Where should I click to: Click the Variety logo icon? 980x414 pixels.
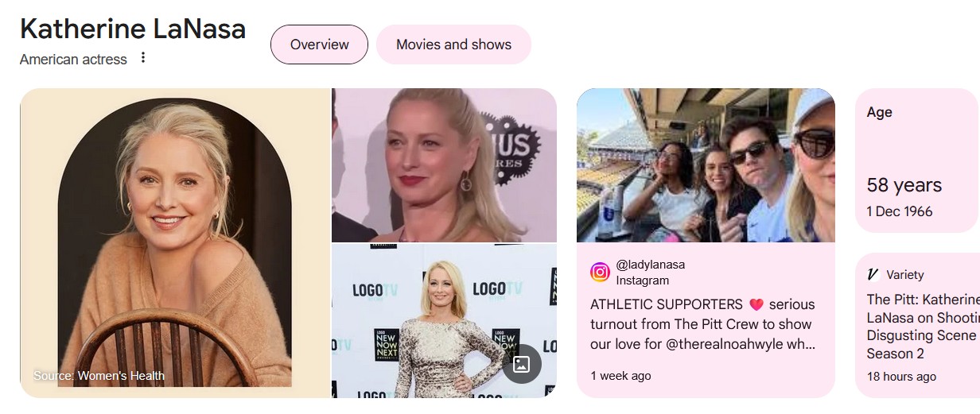pos(873,275)
